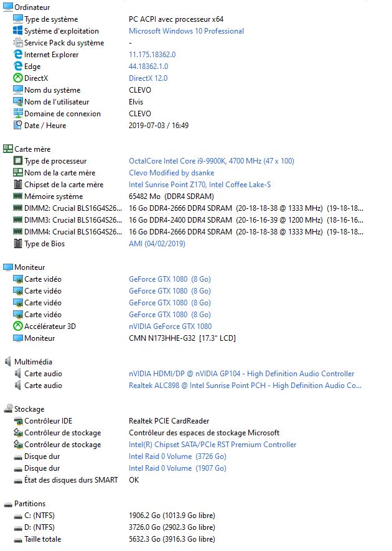Click the Accélérateur 3D icon
Image resolution: width=392 pixels, height=551 pixels.
(17, 326)
